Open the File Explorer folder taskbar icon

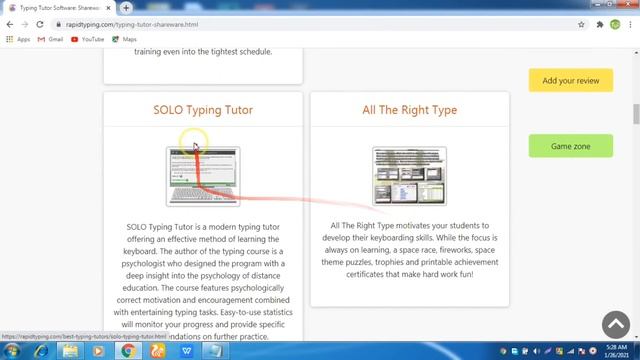tap(70, 351)
